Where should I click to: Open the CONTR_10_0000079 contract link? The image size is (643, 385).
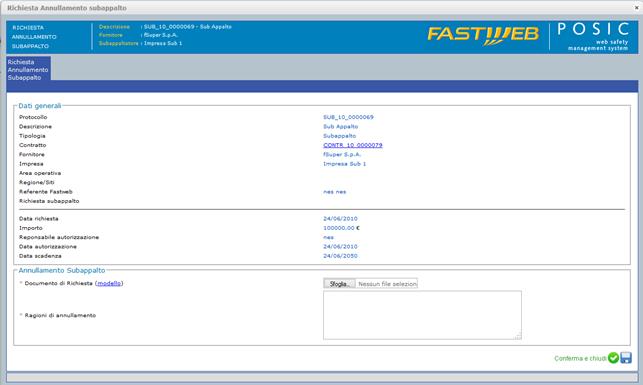tap(353, 145)
